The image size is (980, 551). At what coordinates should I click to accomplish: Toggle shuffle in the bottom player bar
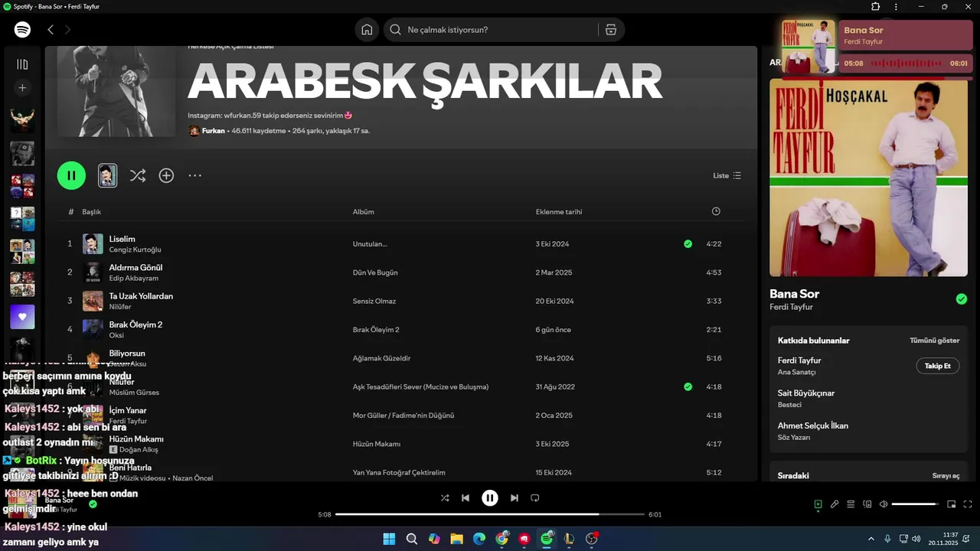tap(445, 497)
